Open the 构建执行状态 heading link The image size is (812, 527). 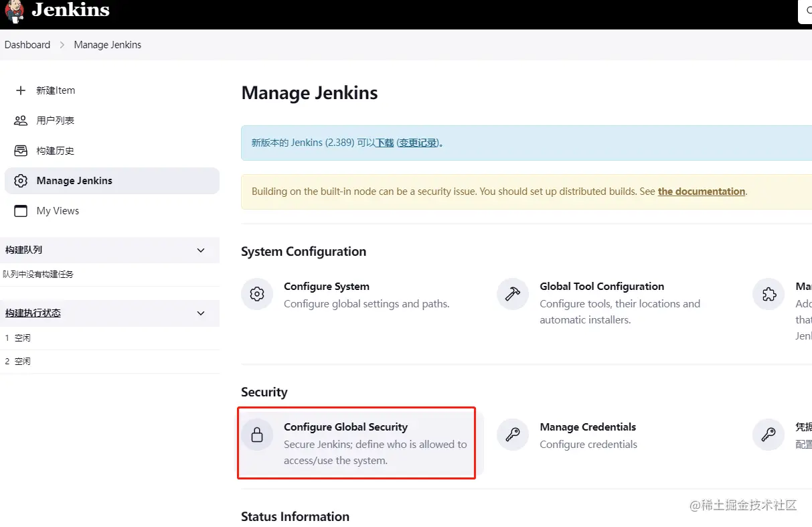point(33,313)
